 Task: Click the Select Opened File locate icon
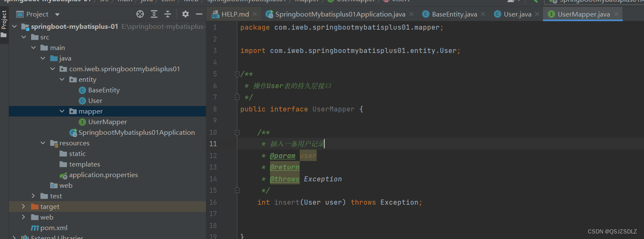(x=140, y=14)
